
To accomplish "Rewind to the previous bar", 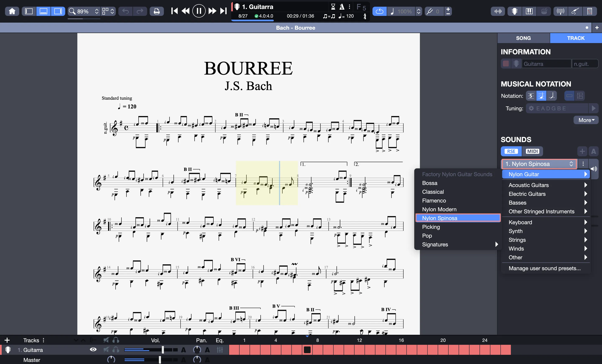I will pyautogui.click(x=186, y=11).
